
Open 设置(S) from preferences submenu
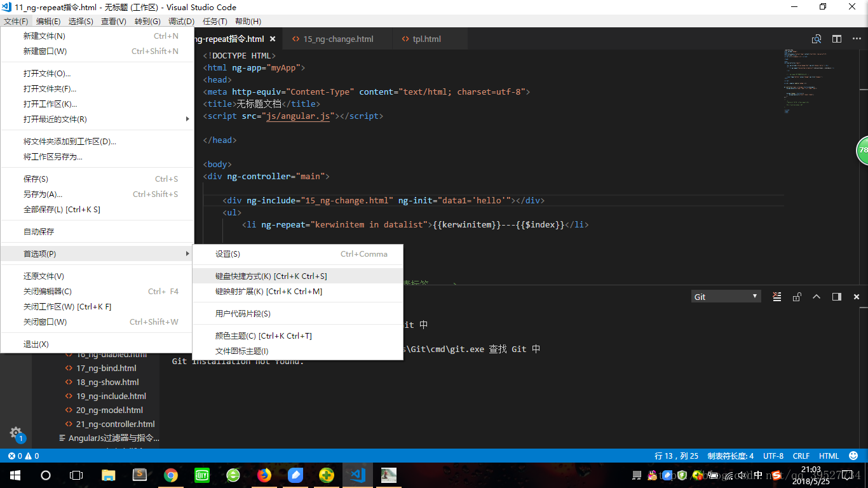(x=297, y=254)
